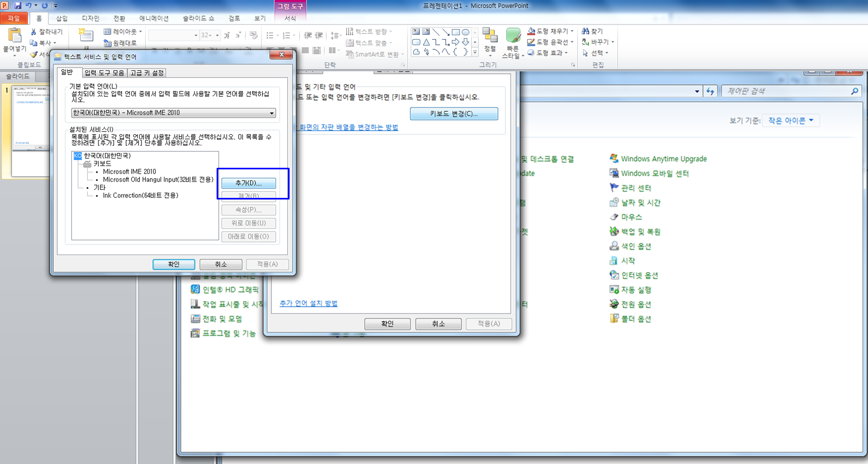Click the Find (찾기) binoculars icon

click(586, 31)
